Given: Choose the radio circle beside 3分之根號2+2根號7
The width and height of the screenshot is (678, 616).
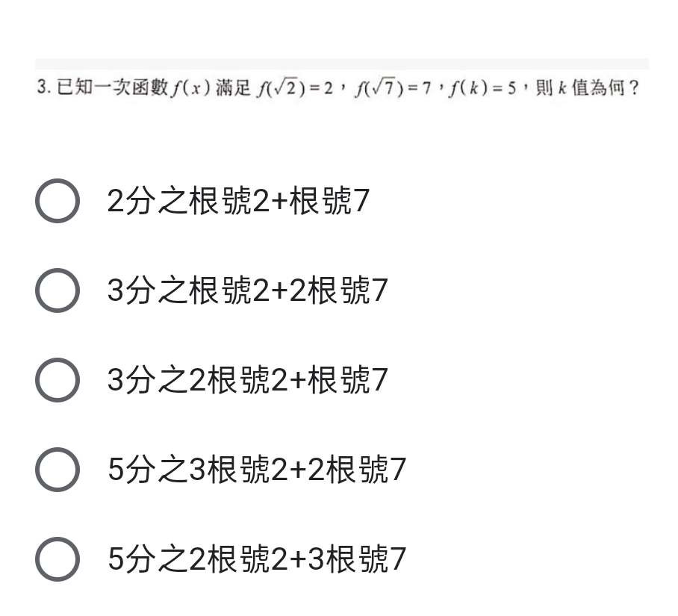Looking at the screenshot, I should [57, 290].
